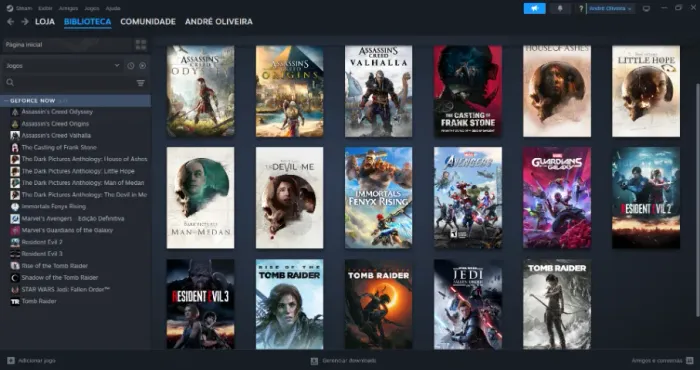The height and width of the screenshot is (370, 700).
Task: Open Gerenciar downloads link
Action: (x=344, y=361)
